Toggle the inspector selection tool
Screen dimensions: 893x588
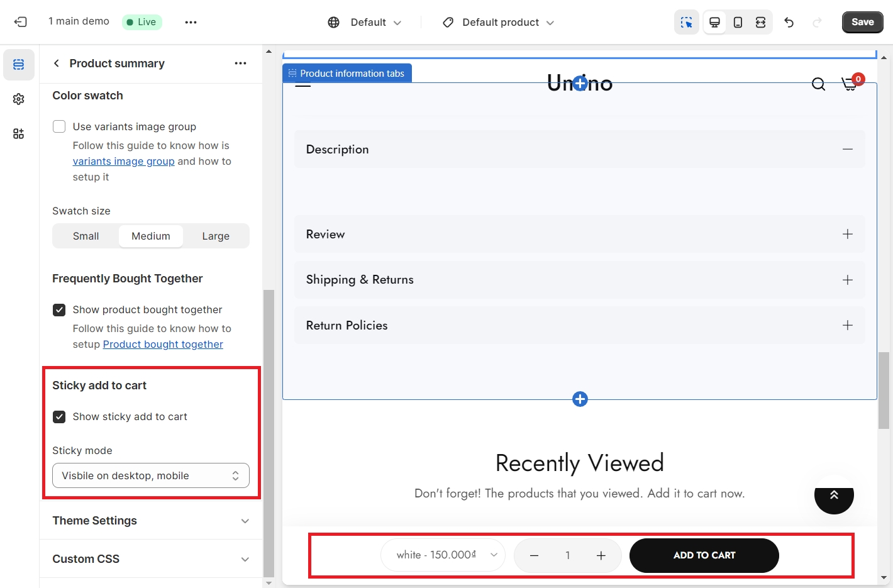[x=686, y=23]
